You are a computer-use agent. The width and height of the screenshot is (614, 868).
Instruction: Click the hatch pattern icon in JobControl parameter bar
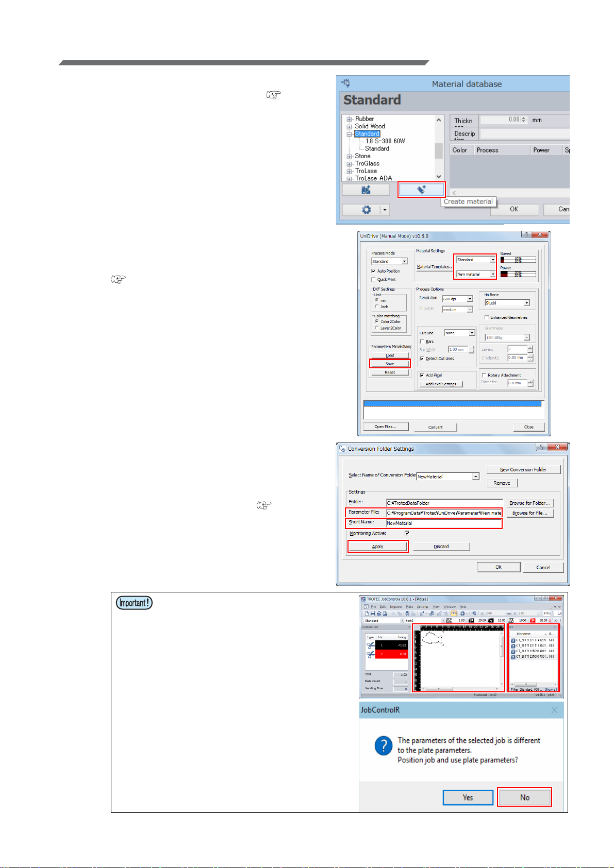449,621
